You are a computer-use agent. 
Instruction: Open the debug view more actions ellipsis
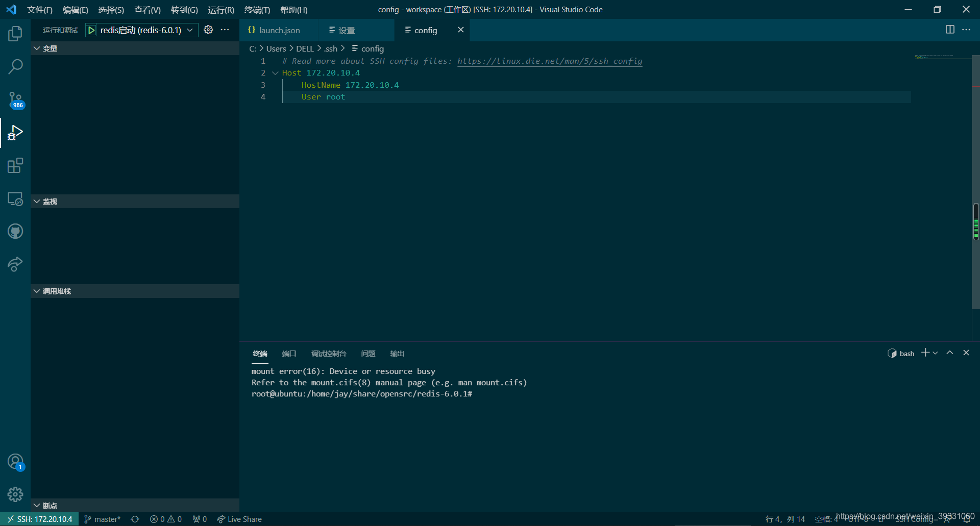(225, 30)
